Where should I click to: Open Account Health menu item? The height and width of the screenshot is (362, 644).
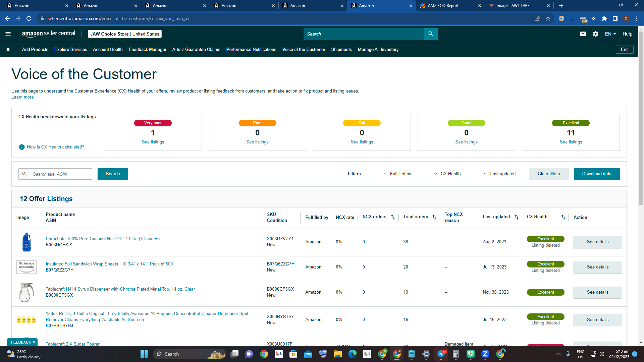coord(108,50)
